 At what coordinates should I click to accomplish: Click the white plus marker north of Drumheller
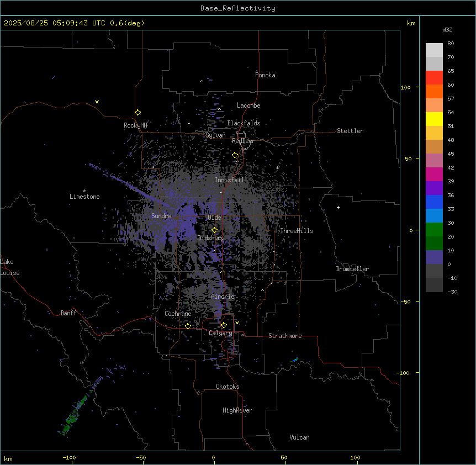[338, 207]
